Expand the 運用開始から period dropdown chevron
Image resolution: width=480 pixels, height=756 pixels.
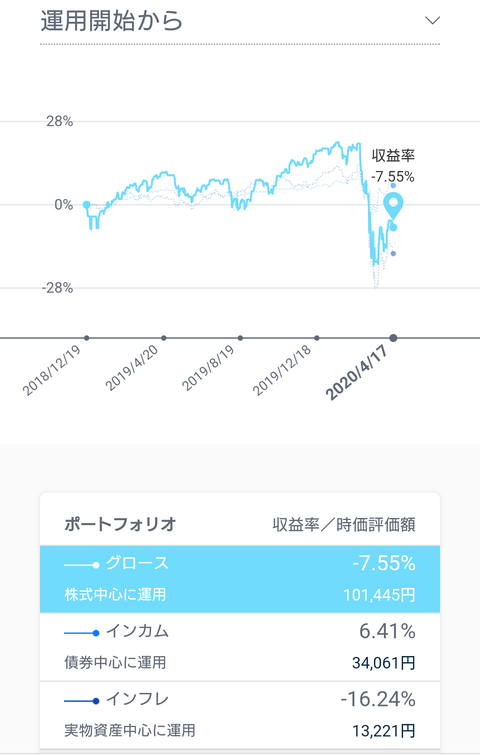coord(432,21)
